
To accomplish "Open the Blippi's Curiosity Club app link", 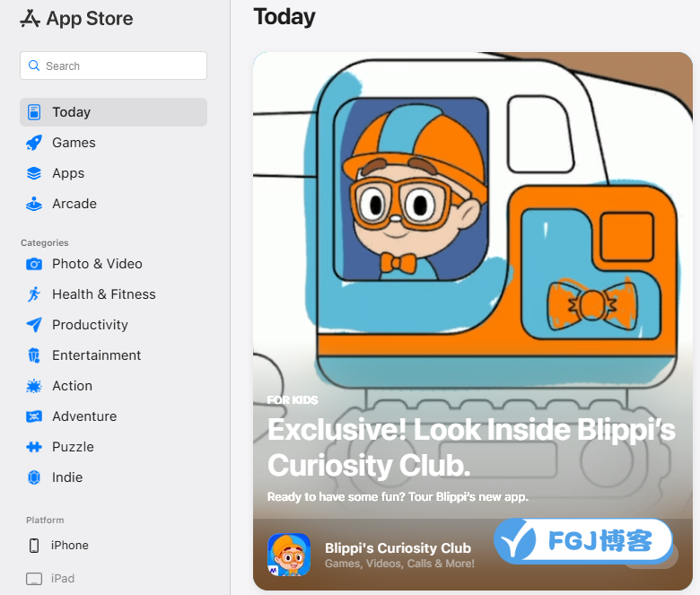I will pyautogui.click(x=398, y=547).
